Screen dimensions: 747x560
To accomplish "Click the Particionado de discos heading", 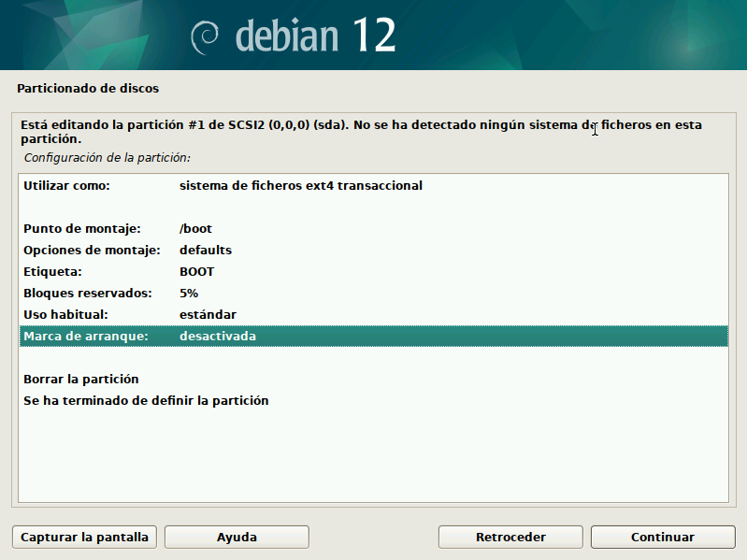I will pyautogui.click(x=88, y=89).
